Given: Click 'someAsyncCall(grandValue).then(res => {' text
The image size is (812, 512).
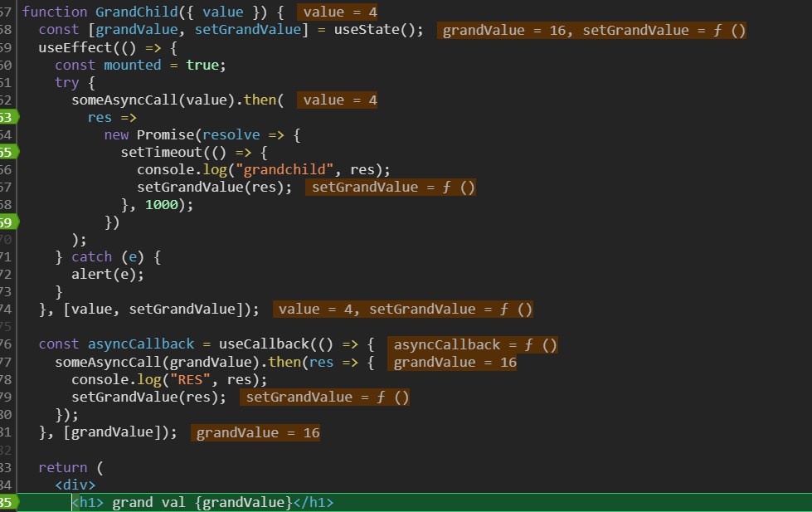Looking at the screenshot, I should pos(214,362).
